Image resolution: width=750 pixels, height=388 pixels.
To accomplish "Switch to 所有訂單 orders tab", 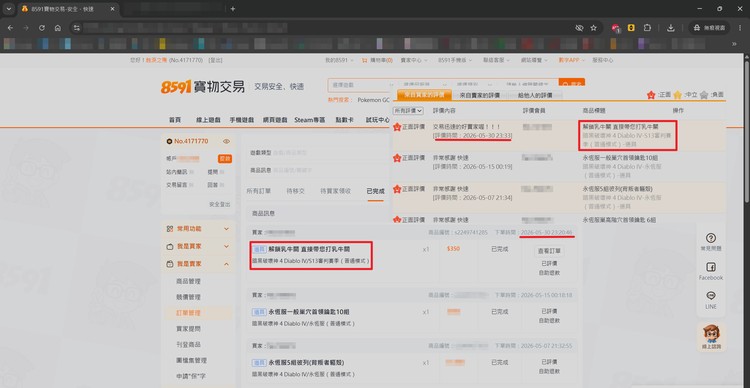I will (x=259, y=191).
